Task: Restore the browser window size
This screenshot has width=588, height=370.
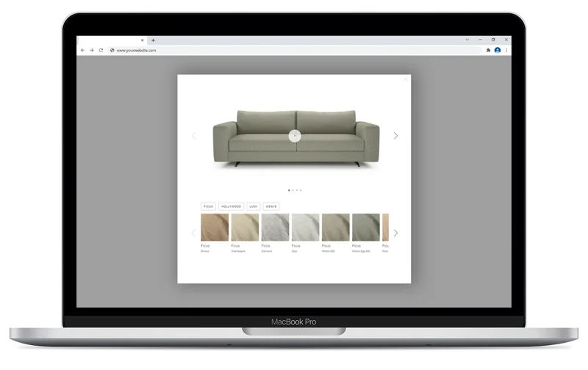Action: pyautogui.click(x=493, y=40)
